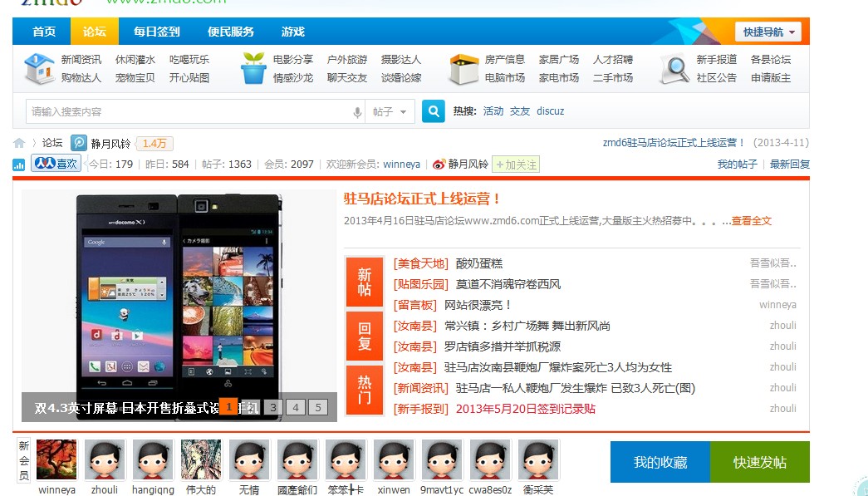Click the box icon beside 房产信息
The height and width of the screenshot is (496, 868).
pyautogui.click(x=463, y=69)
